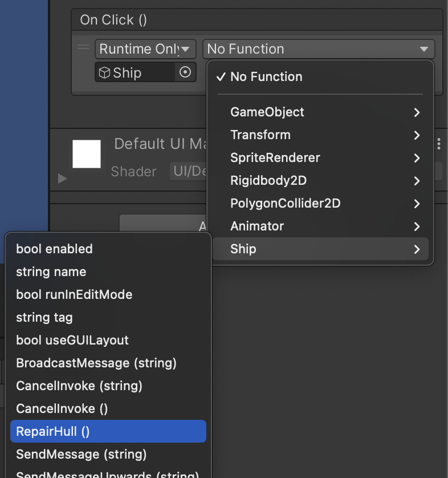This screenshot has height=478, width=448.
Task: Click the drag handle of the On Click entry
Action: [x=83, y=48]
